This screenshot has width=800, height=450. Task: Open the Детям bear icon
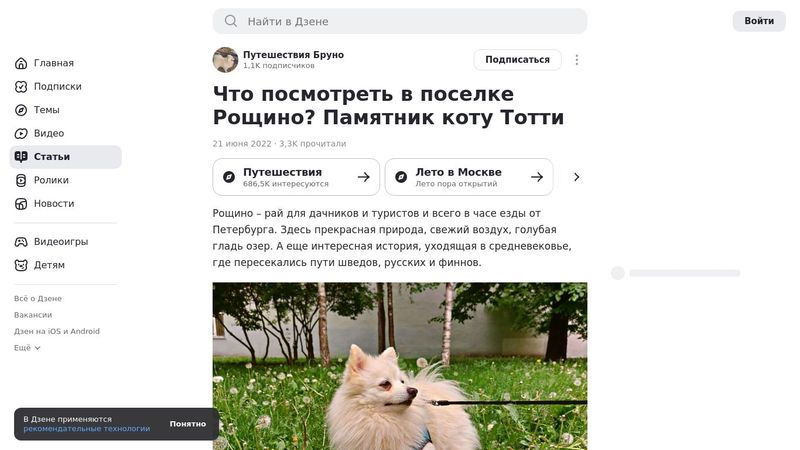coord(21,265)
